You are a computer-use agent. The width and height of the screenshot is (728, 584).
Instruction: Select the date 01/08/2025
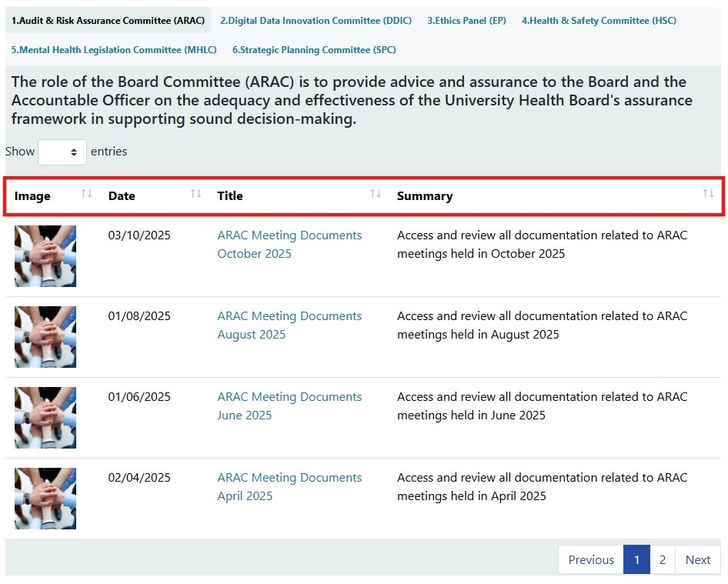tap(139, 316)
